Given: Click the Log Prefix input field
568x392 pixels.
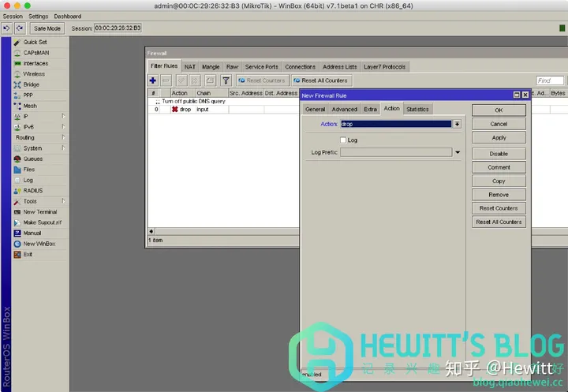Looking at the screenshot, I should [x=396, y=152].
